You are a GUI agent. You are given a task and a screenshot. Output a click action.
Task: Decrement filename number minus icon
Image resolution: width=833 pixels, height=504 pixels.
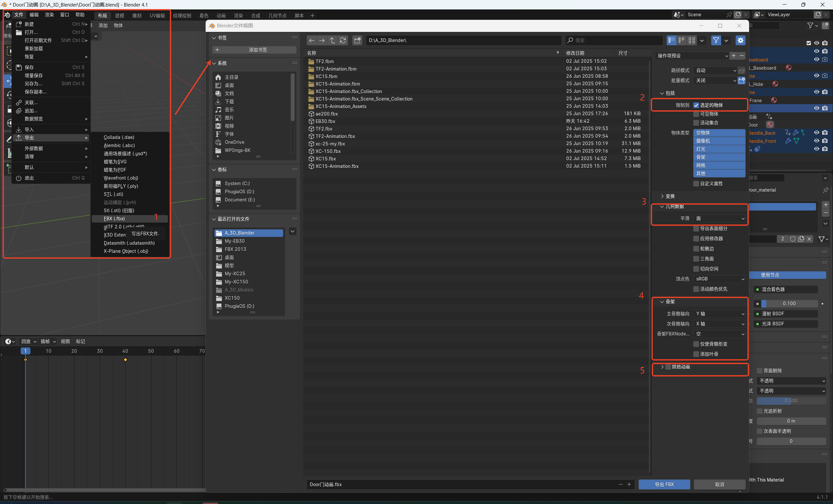(620, 484)
